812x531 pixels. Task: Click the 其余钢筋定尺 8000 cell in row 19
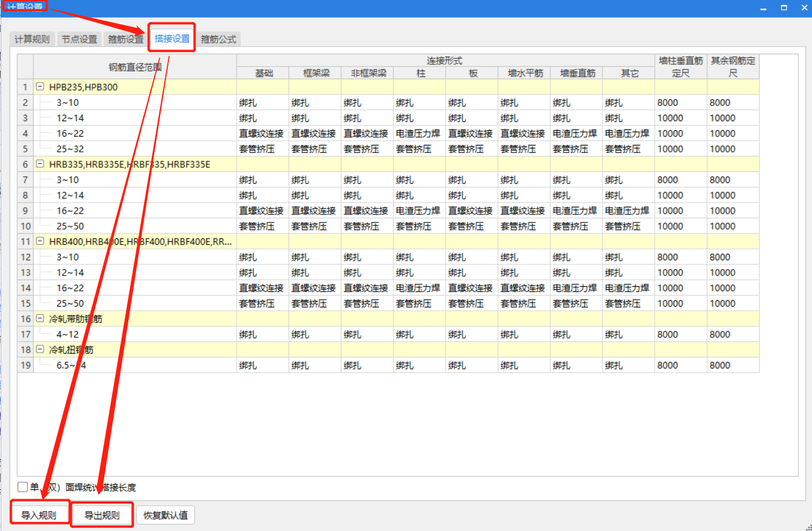[733, 365]
